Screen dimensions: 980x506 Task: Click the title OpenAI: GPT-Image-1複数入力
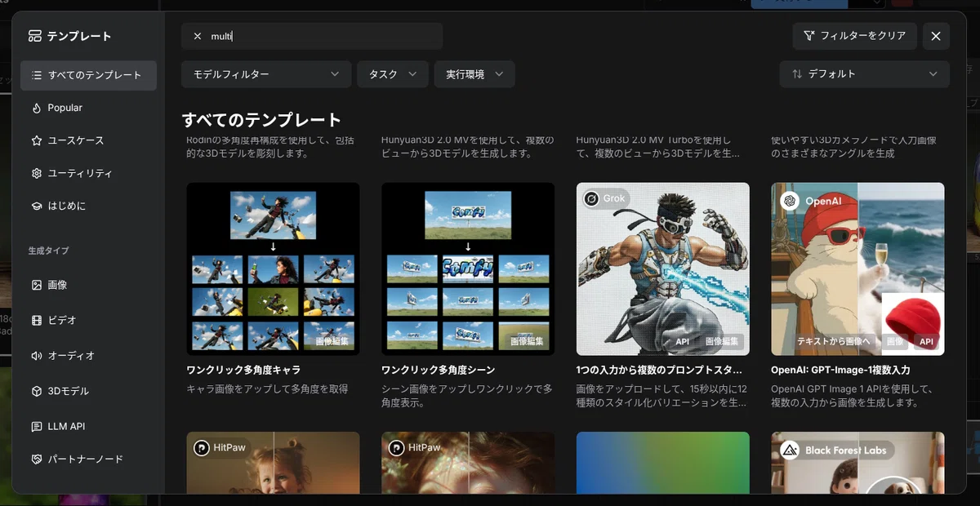pyautogui.click(x=840, y=371)
